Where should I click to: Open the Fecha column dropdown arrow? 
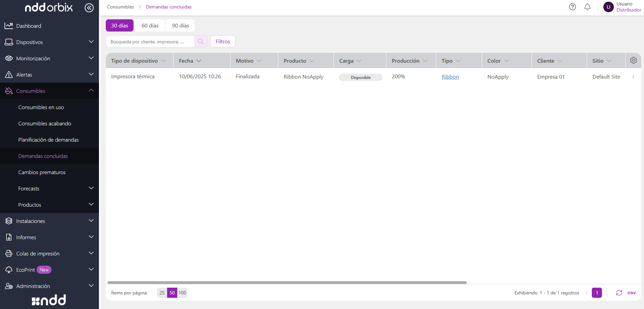point(199,61)
